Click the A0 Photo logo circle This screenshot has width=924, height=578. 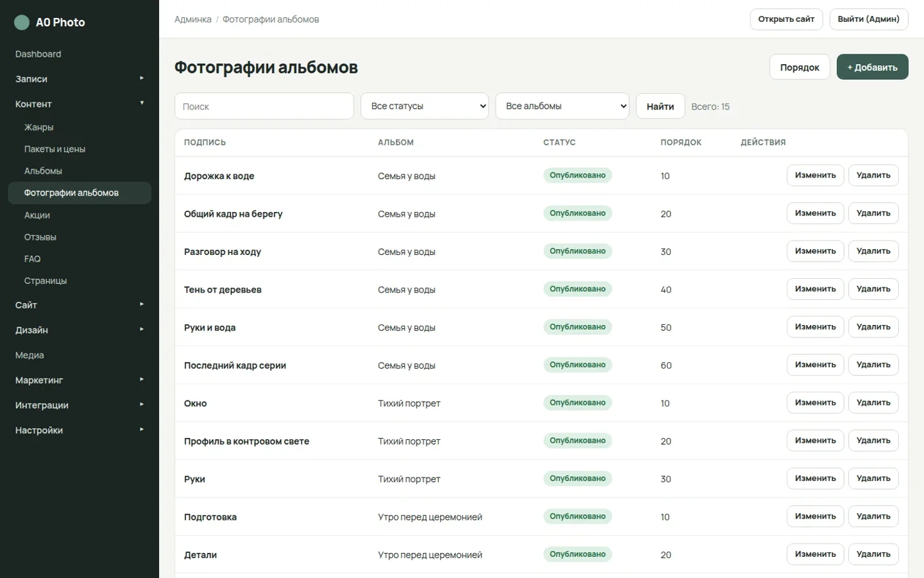pyautogui.click(x=22, y=22)
